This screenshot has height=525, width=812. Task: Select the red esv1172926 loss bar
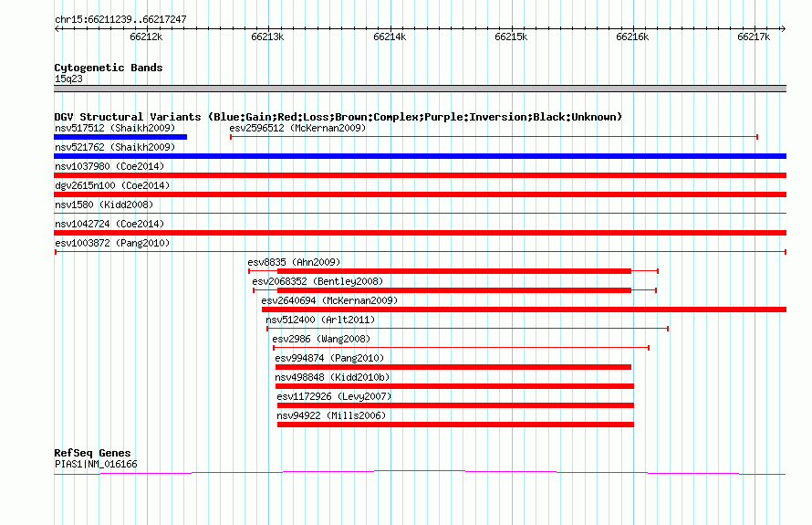(455, 405)
